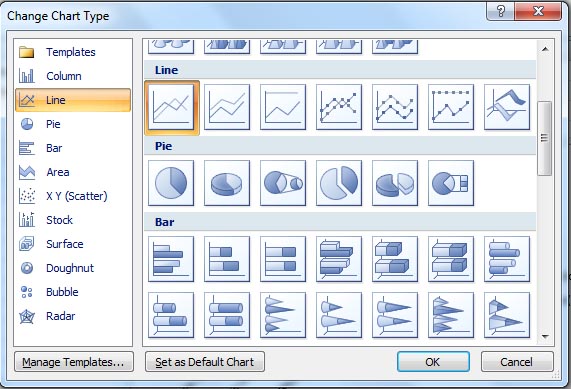Select the 100% Stacked Bar chart
Image resolution: width=571 pixels, height=389 pixels.
tap(283, 259)
